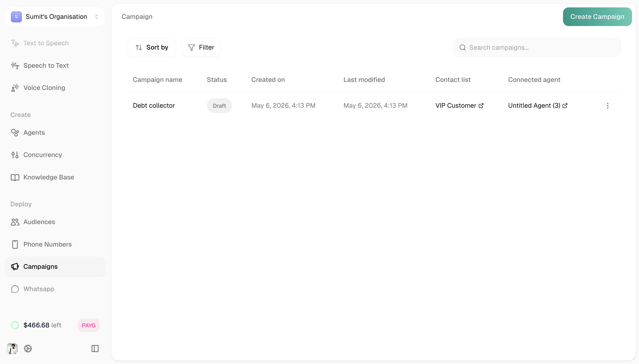Click the Concurrency sliders icon
The width and height of the screenshot is (639, 364).
click(x=15, y=155)
